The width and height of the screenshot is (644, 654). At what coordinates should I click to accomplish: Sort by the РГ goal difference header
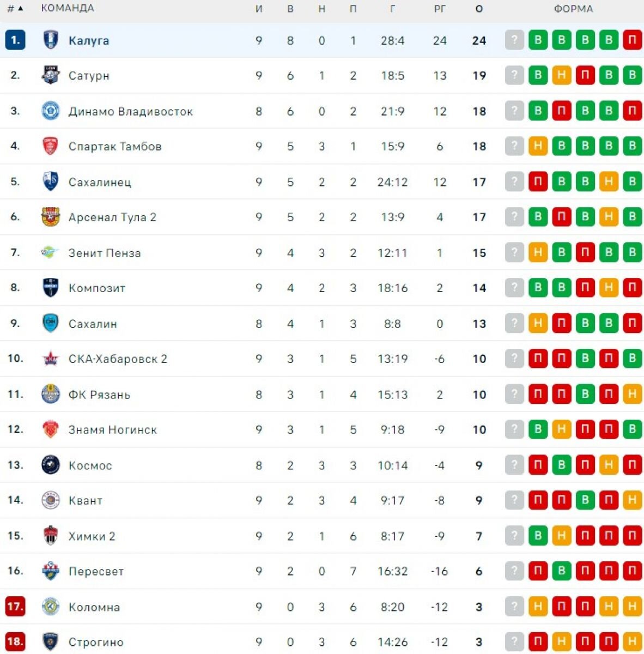[440, 9]
